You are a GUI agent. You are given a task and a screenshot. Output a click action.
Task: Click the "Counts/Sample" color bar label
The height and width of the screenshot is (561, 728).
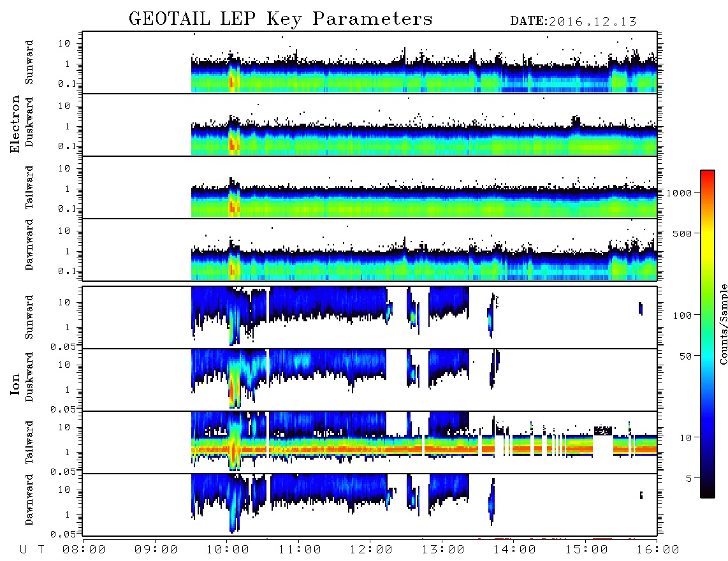click(723, 324)
